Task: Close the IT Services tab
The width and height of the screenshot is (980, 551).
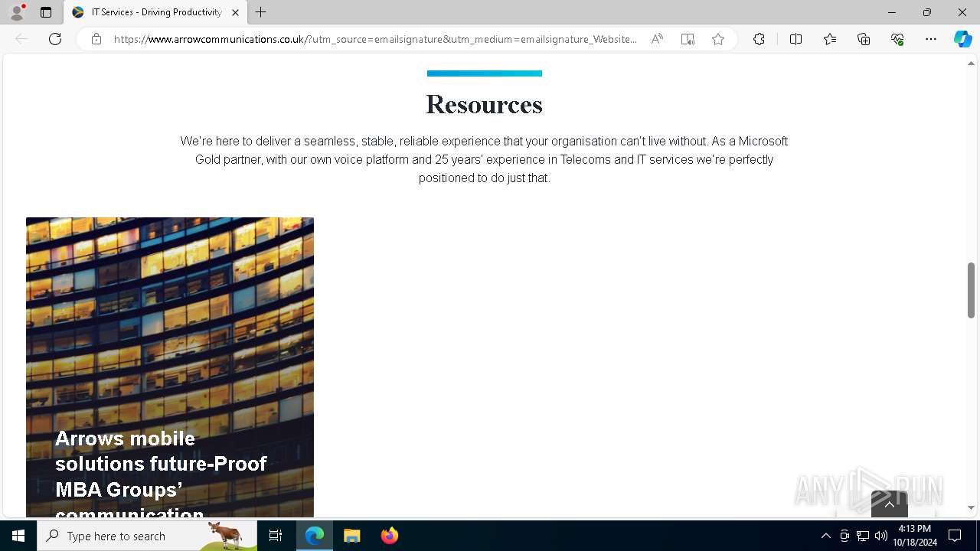Action: point(235,12)
